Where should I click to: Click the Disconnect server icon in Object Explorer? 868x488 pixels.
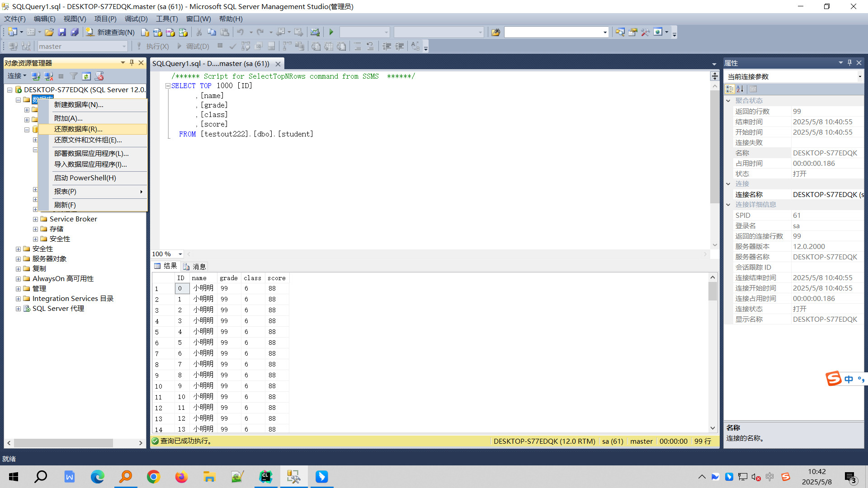point(48,76)
